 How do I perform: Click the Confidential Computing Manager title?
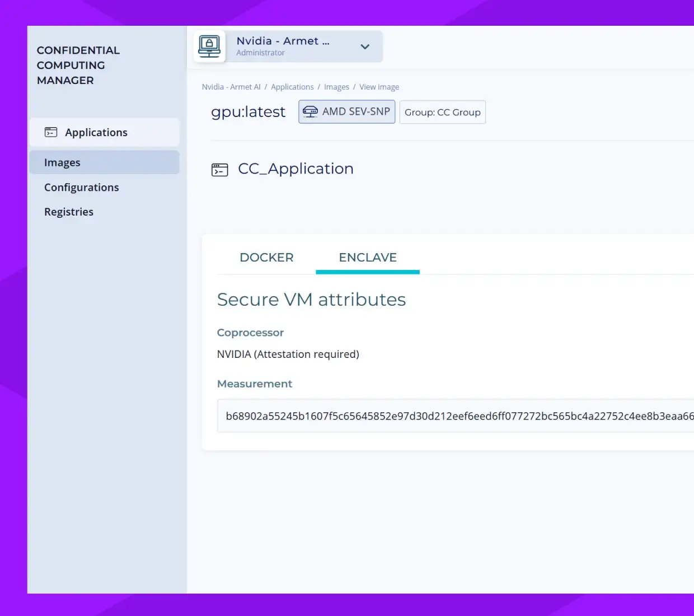pyautogui.click(x=78, y=65)
